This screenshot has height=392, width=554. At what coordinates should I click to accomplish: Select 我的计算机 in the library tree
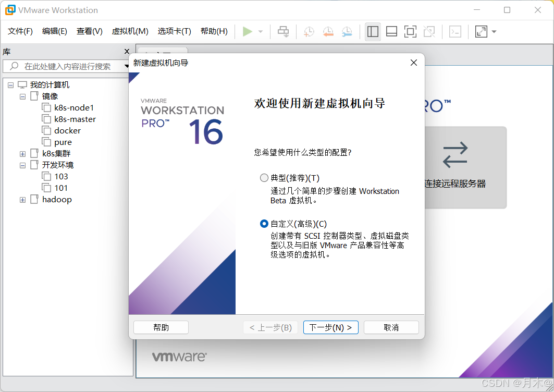coord(50,85)
